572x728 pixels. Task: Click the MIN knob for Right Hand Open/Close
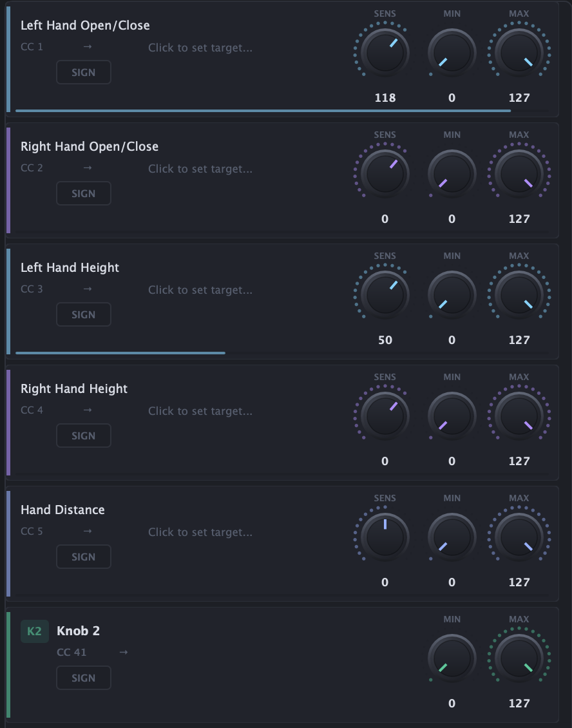pyautogui.click(x=452, y=174)
